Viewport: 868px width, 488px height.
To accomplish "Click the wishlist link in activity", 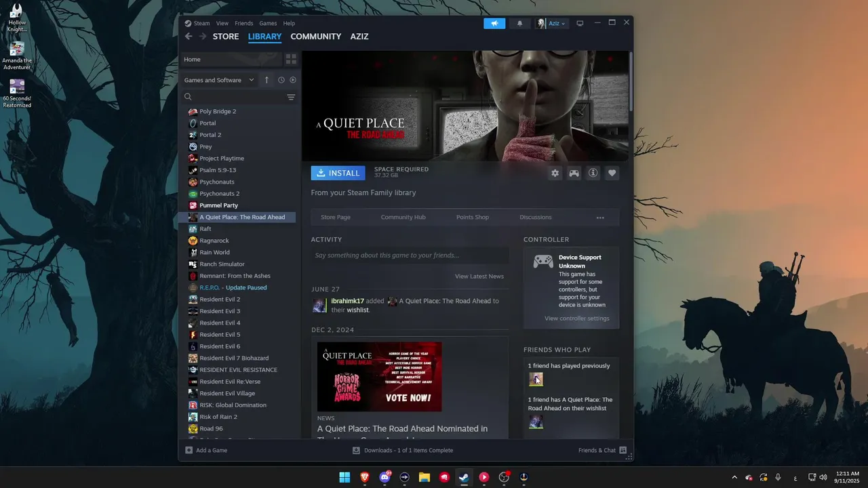I will [357, 310].
